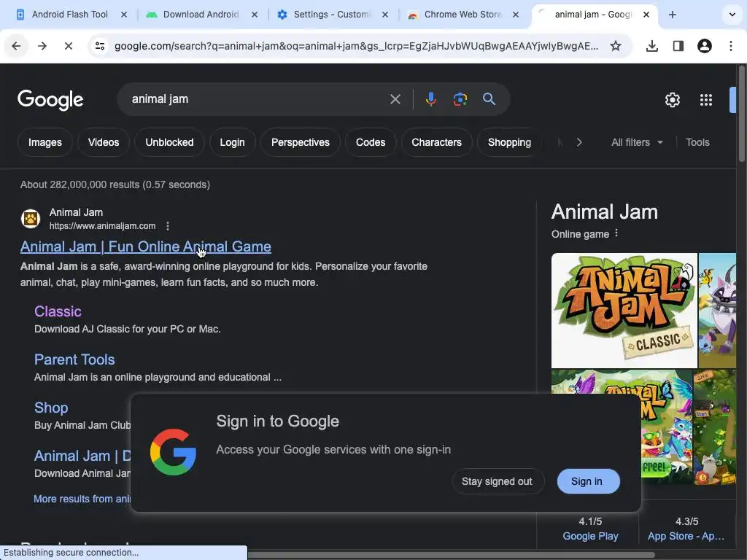
Task: Open the tab search dropdown arrow
Action: pyautogui.click(x=732, y=15)
